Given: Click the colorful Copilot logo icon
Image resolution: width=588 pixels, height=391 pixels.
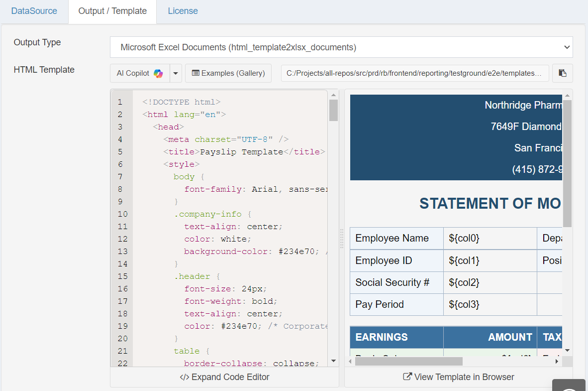Looking at the screenshot, I should pos(158,73).
